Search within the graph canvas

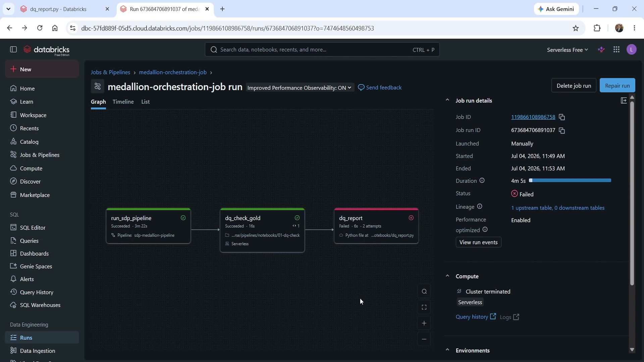[424, 292]
